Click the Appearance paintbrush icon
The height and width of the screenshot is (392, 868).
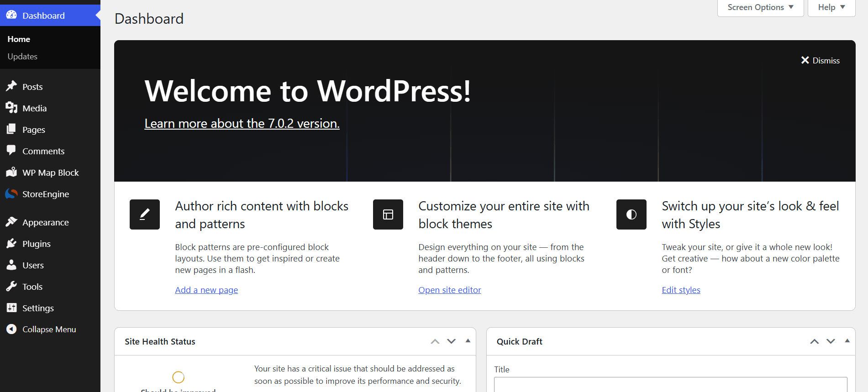tap(11, 222)
